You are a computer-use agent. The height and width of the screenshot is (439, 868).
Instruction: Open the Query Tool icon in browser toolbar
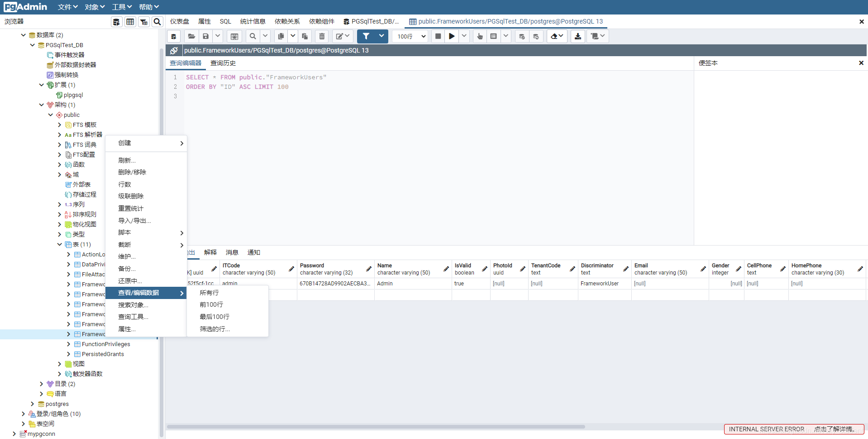[x=117, y=21]
